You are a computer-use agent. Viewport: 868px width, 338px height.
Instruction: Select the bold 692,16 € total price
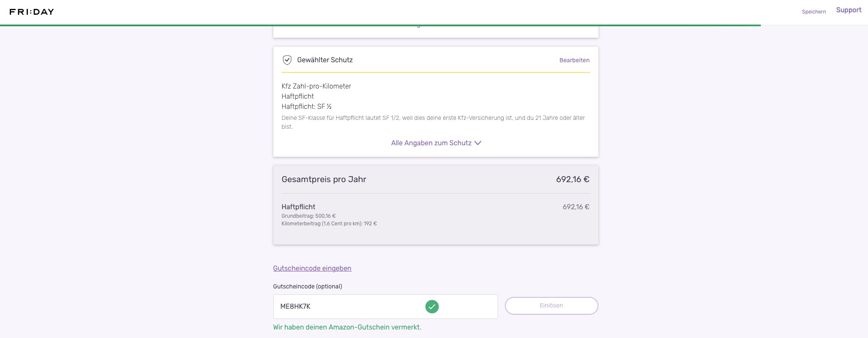pyautogui.click(x=572, y=180)
